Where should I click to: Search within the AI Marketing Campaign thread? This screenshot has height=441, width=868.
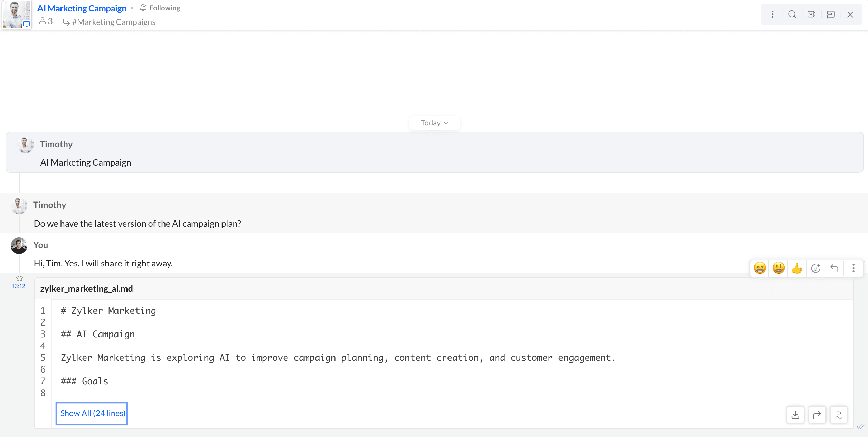click(x=792, y=15)
